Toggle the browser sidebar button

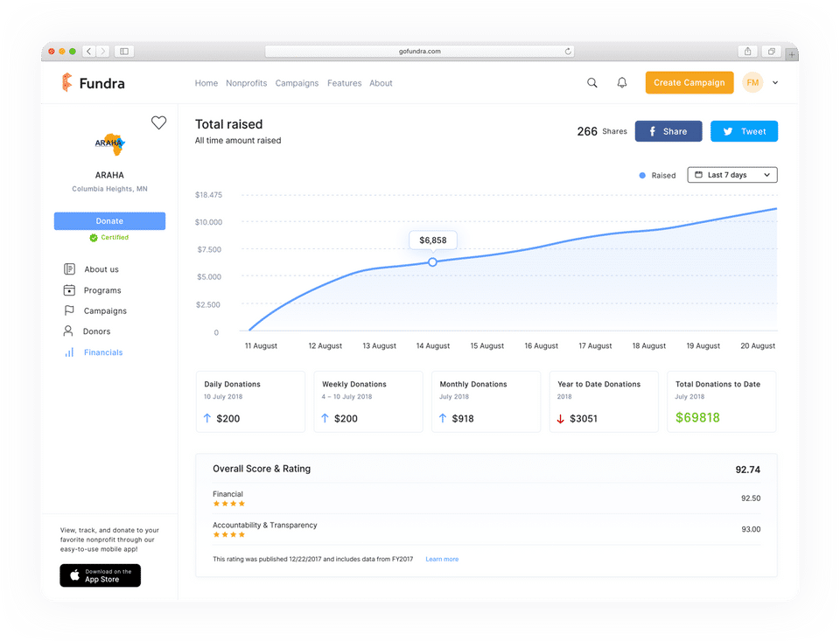point(124,52)
